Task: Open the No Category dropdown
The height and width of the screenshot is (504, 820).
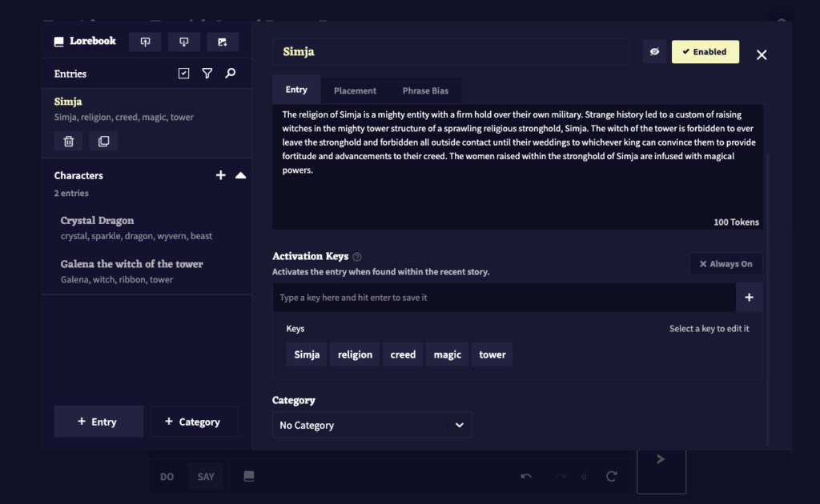Action: click(x=372, y=426)
